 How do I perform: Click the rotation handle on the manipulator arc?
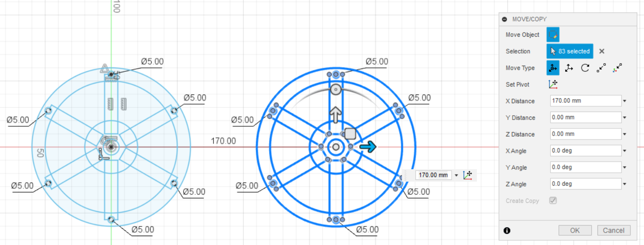336,90
